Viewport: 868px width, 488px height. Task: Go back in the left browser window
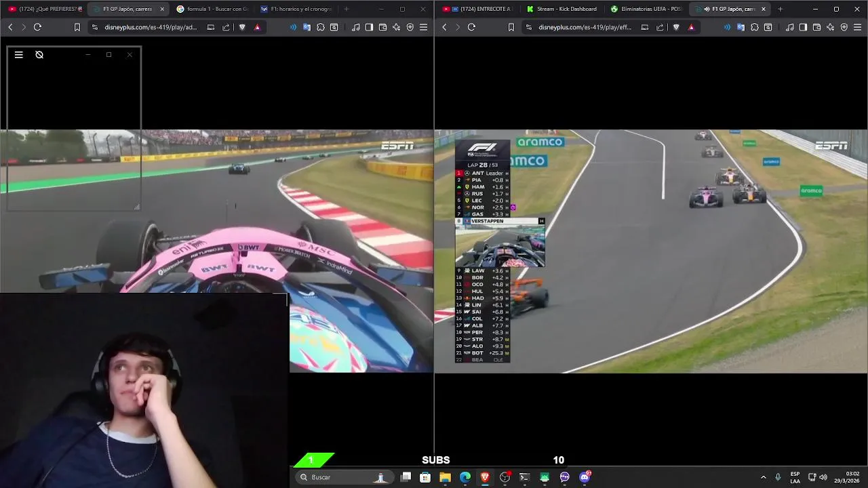pos(10,27)
